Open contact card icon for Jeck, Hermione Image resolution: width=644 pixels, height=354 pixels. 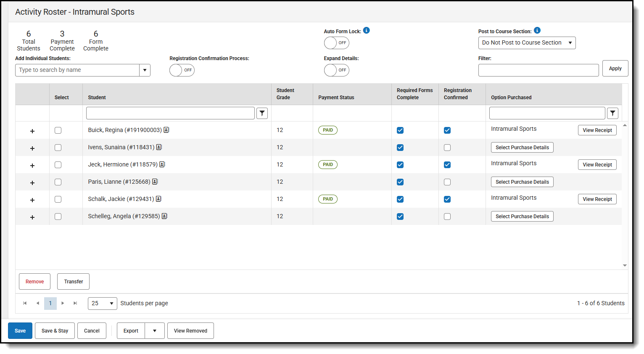click(162, 164)
